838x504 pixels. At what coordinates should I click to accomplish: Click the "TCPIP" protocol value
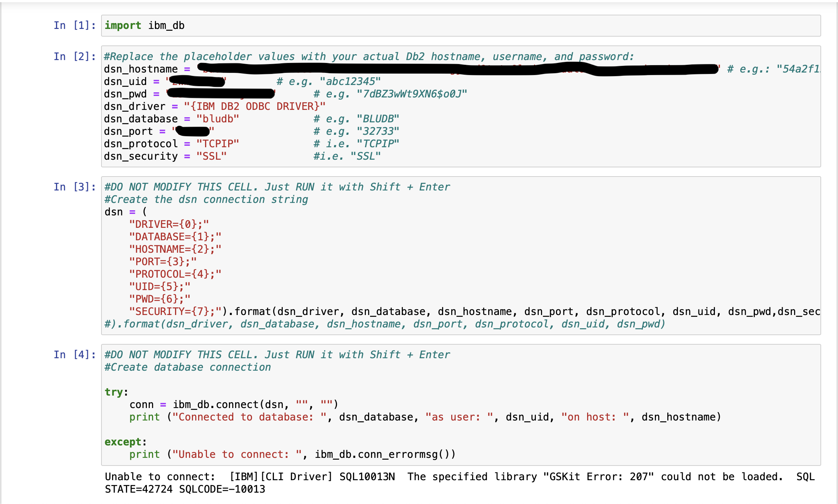tap(218, 144)
